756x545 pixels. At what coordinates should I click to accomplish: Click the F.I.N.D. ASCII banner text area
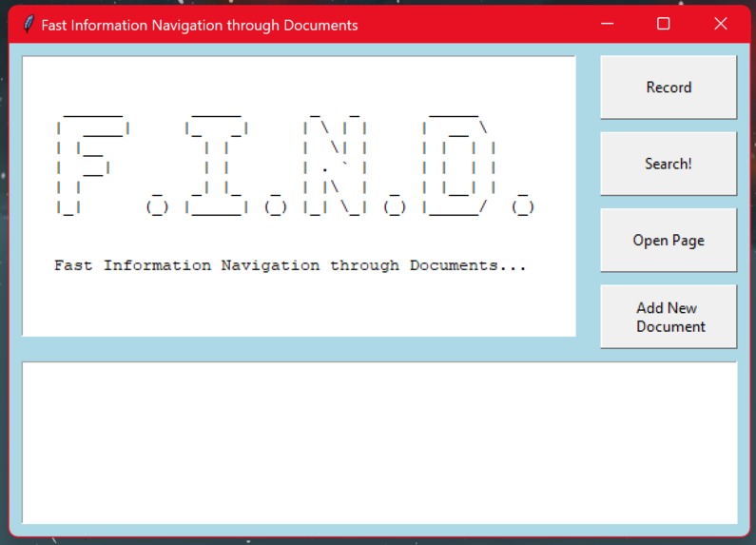click(299, 196)
